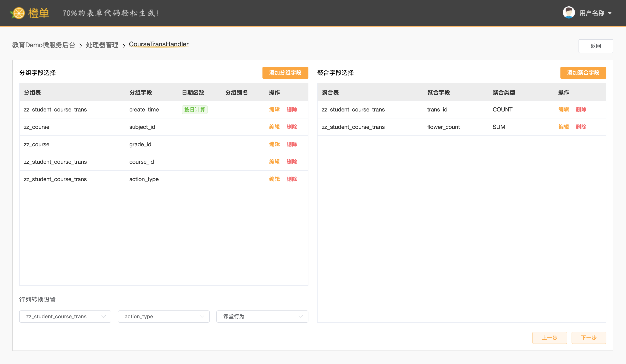Click the 返回 button
This screenshot has width=626, height=364.
tap(596, 46)
